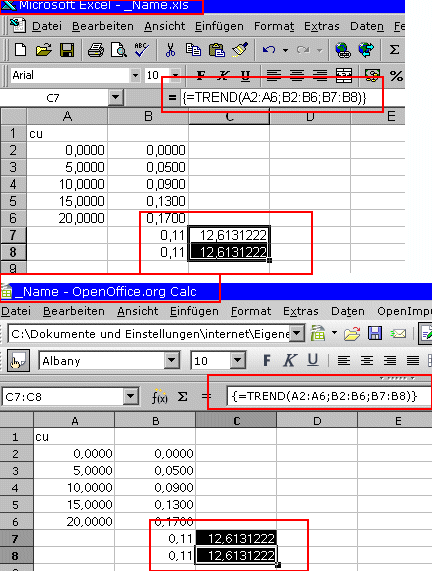Screen dimensions: 432x571
Task: Toggle bold F button in Excel toolbar
Action: pyautogui.click(x=201, y=76)
